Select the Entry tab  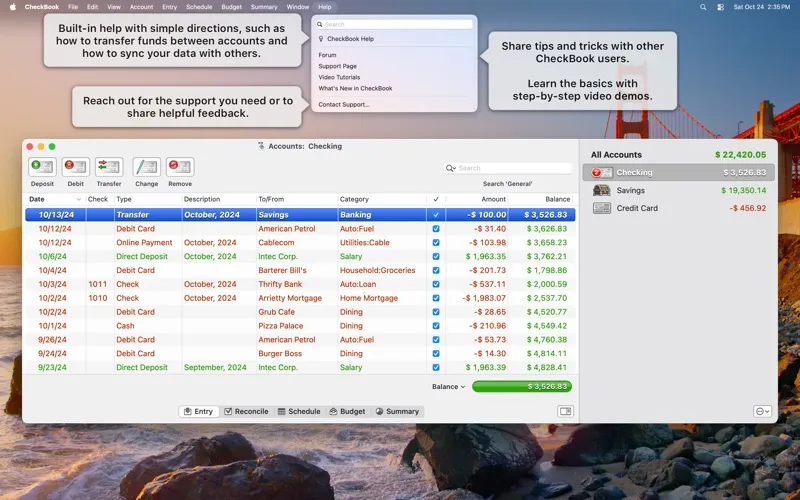pyautogui.click(x=198, y=411)
